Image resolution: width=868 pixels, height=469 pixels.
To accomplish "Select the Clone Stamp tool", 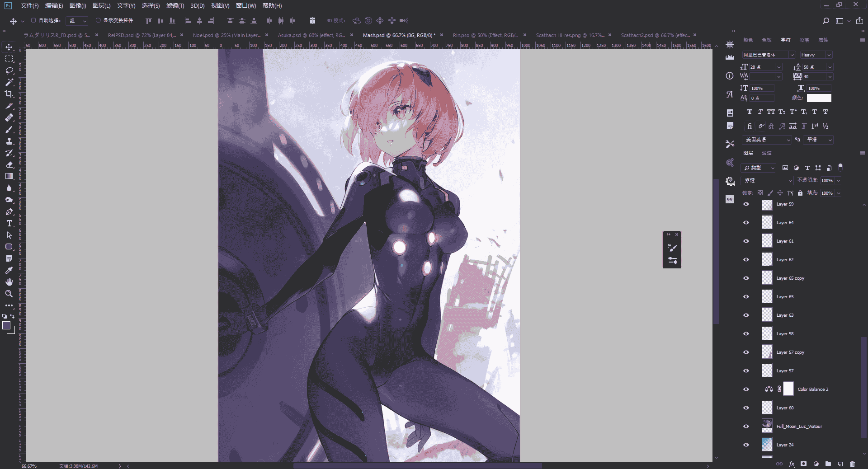I will point(9,141).
